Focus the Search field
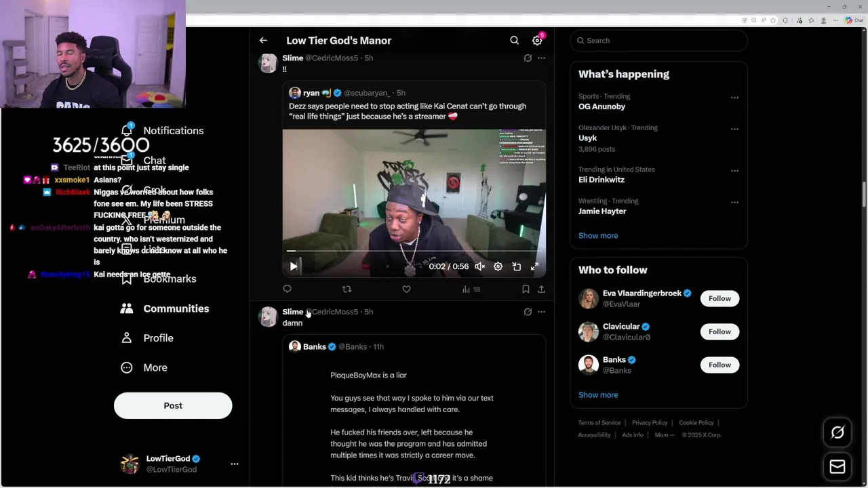868x488 pixels. (x=659, y=41)
